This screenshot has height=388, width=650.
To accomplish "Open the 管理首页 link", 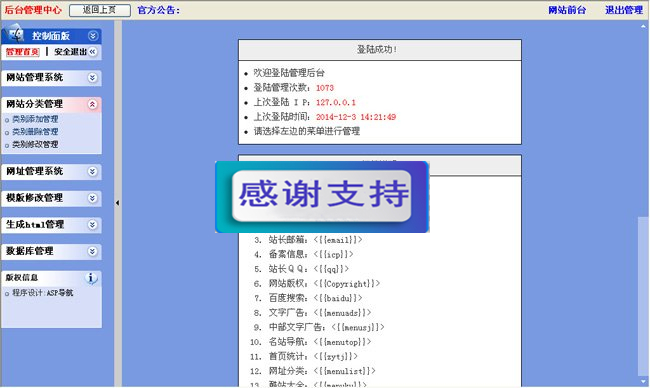I will click(x=22, y=52).
